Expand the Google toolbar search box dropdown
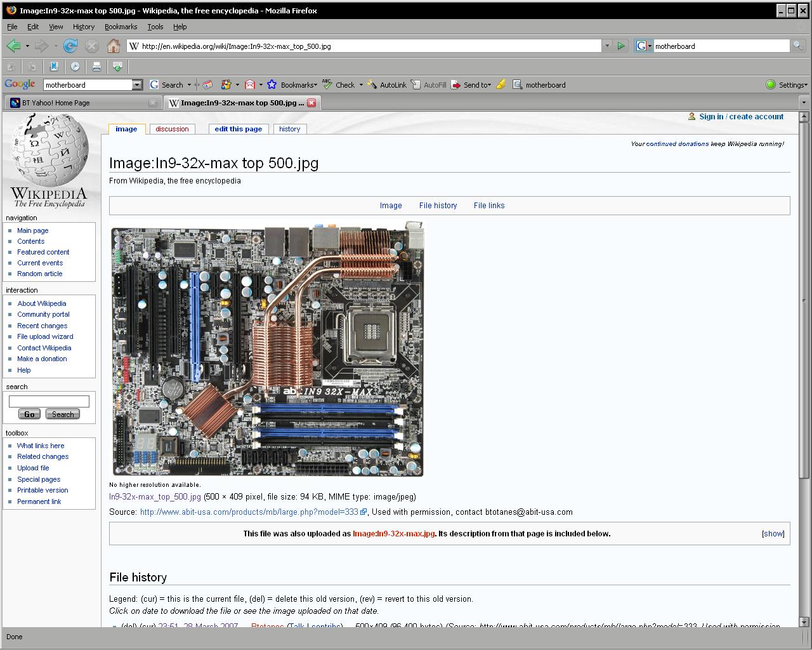The height and width of the screenshot is (650, 812). pos(137,84)
